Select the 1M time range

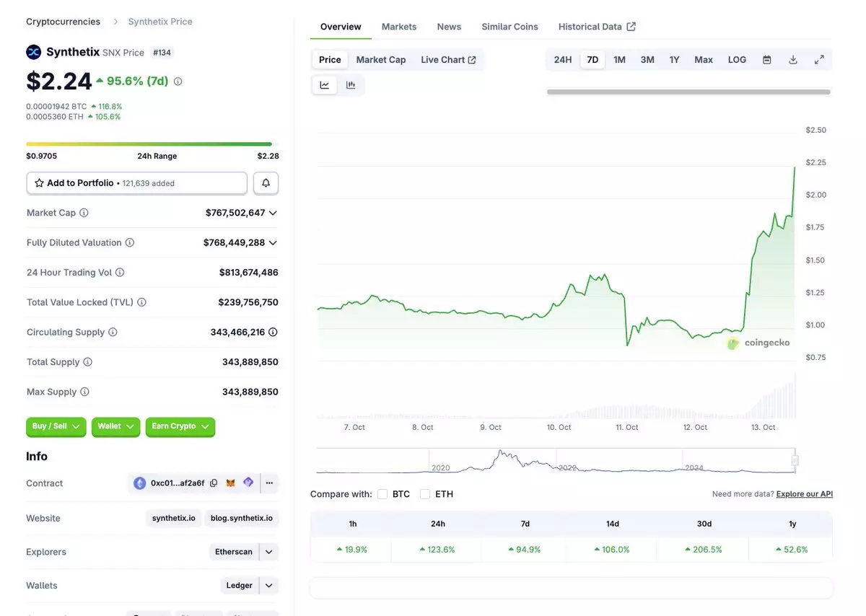tap(619, 60)
